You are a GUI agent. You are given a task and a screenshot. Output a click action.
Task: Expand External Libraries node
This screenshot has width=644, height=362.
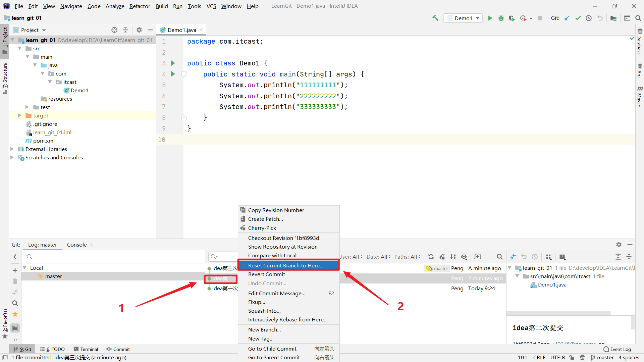click(12, 149)
